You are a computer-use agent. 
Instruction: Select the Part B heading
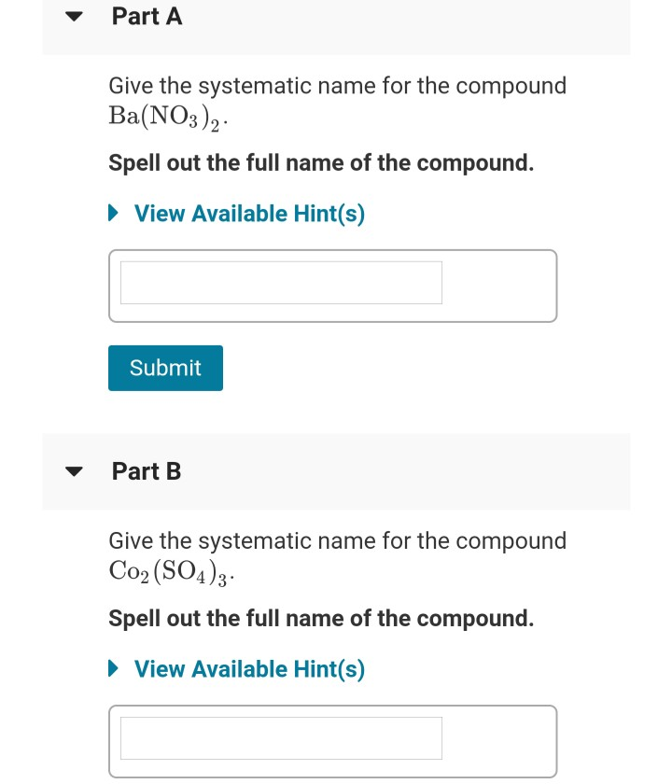point(146,471)
